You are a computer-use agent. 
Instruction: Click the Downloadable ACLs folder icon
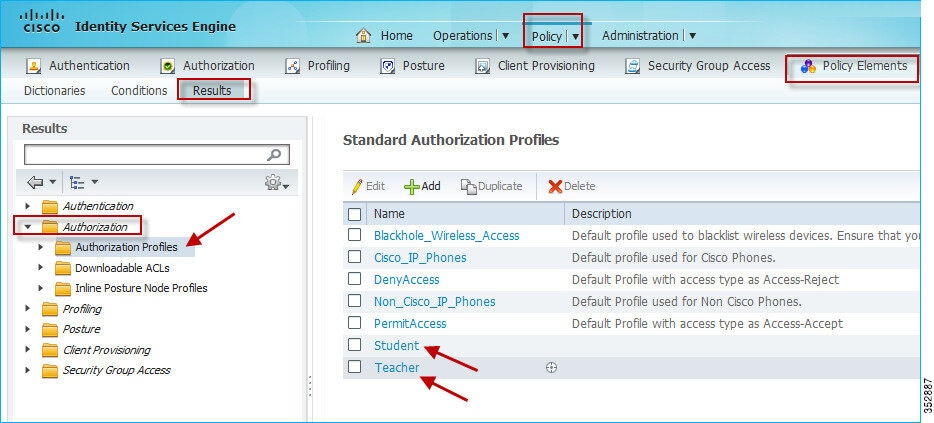63,268
